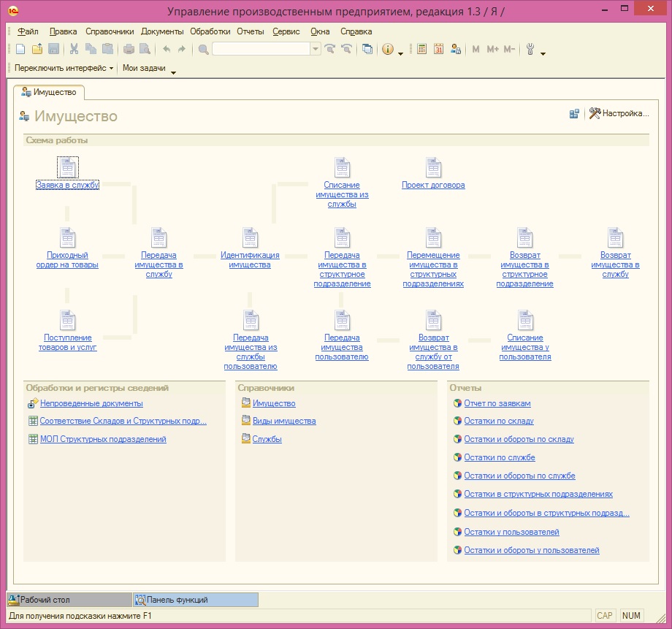Switch to the Рабочий стол tab

pyautogui.click(x=68, y=600)
